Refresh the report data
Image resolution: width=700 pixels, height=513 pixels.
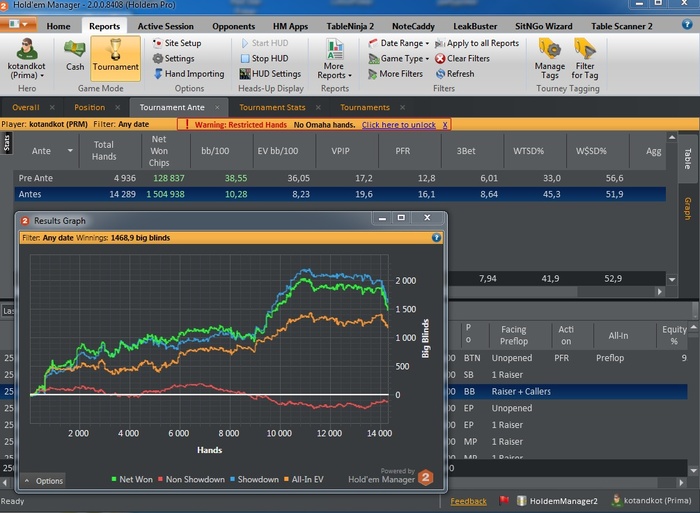pos(455,74)
